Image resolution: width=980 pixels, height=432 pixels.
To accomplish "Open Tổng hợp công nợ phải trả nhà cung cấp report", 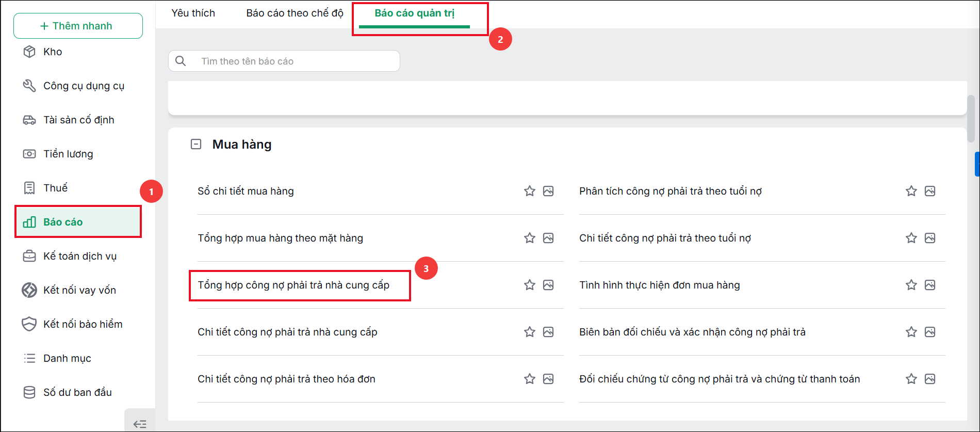I will point(293,285).
